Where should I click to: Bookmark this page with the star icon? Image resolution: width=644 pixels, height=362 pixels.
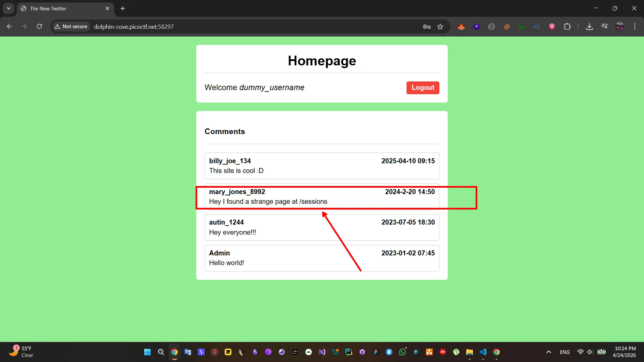(x=440, y=26)
